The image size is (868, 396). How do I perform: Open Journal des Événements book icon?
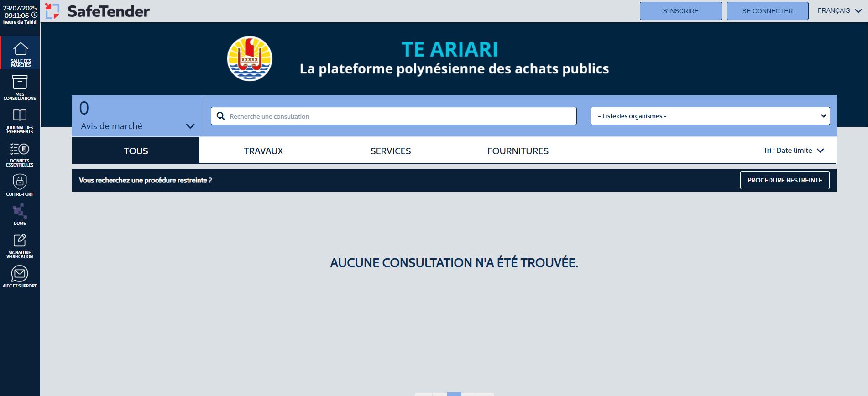[x=20, y=115]
